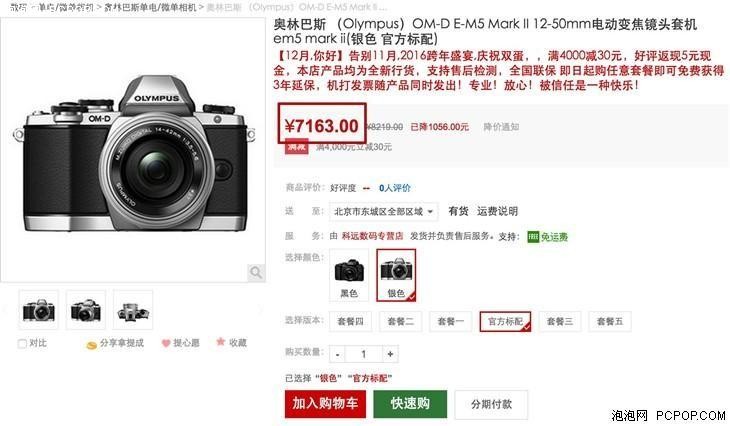Image resolution: width=730 pixels, height=426 pixels.
Task: Select the 官方标配 package option
Action: pos(505,321)
